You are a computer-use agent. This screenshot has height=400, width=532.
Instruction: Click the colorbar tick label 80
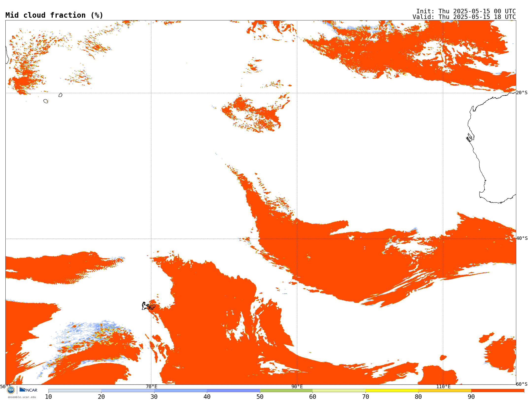click(x=418, y=397)
